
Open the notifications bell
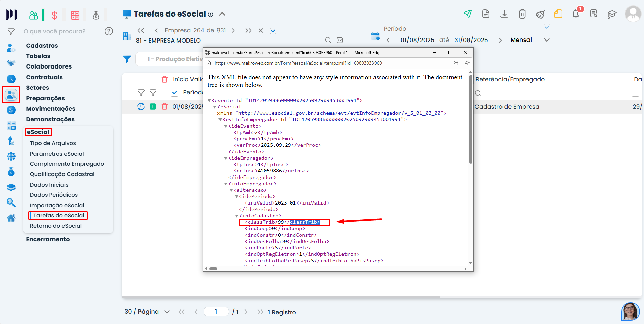[576, 14]
